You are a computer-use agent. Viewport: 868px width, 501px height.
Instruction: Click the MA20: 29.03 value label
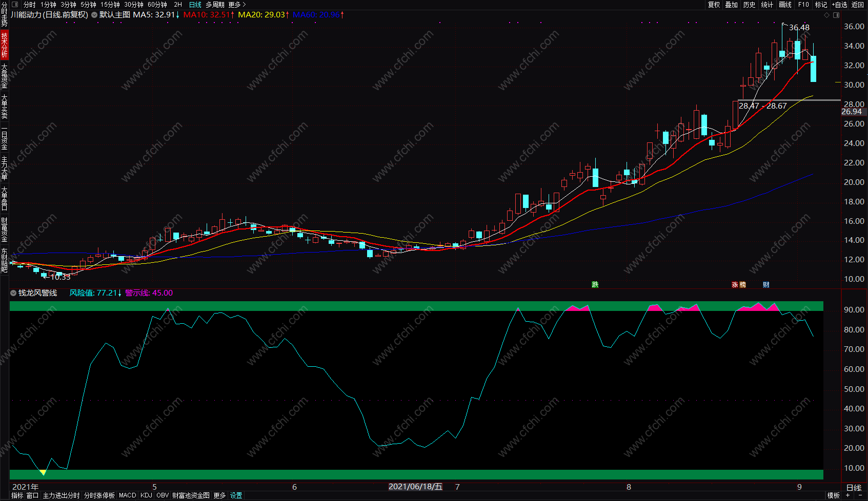264,15
